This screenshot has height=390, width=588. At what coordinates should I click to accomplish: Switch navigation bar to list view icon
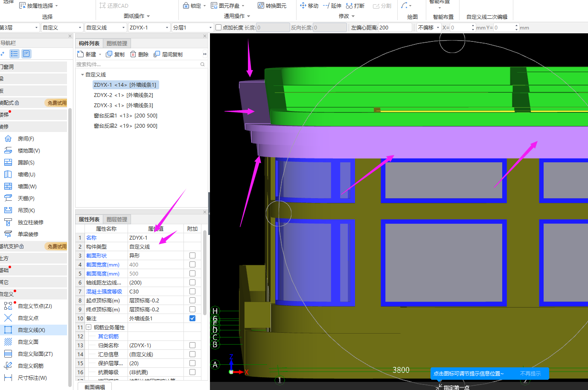coord(15,54)
